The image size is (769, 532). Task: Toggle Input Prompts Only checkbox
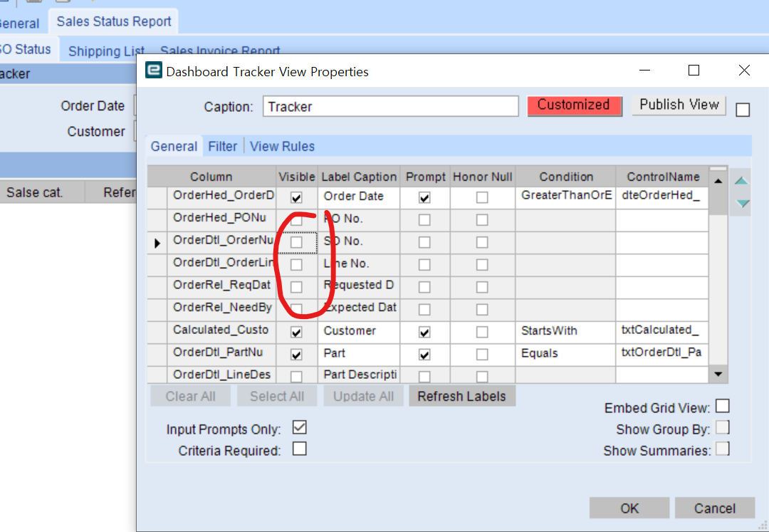[x=300, y=427]
